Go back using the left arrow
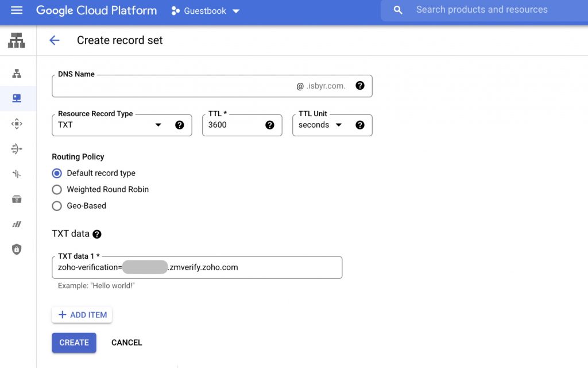Screen dimensions: 588x368 (x=55, y=40)
